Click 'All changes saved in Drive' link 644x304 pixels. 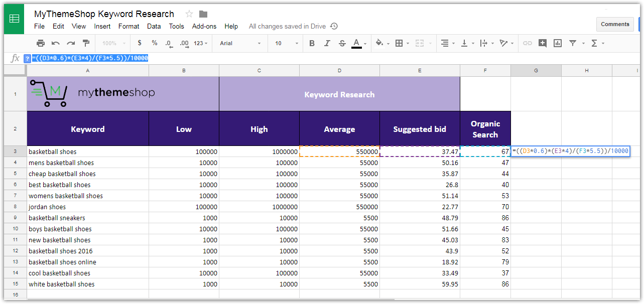click(x=287, y=26)
